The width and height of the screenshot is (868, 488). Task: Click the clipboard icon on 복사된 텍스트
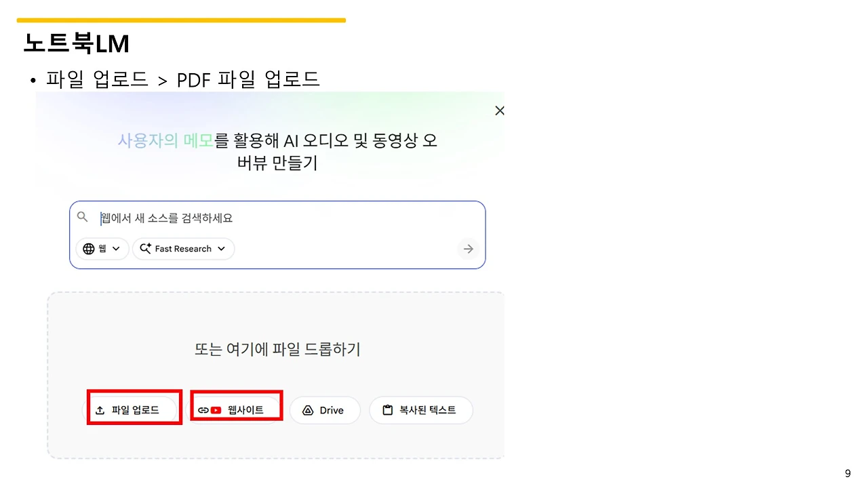coord(388,409)
